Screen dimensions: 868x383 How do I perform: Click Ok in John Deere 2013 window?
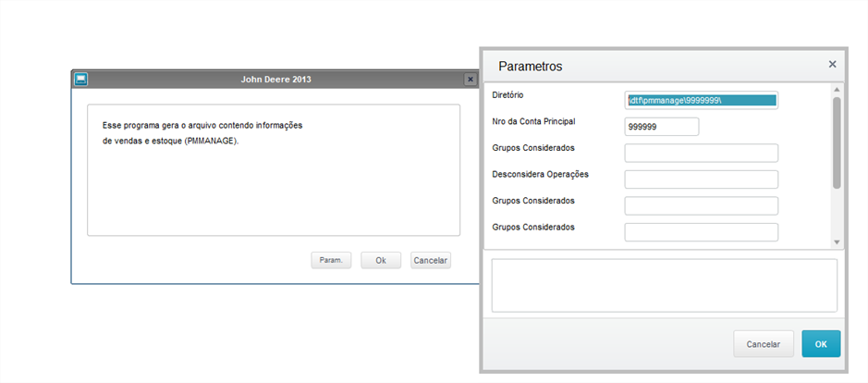[381, 261]
